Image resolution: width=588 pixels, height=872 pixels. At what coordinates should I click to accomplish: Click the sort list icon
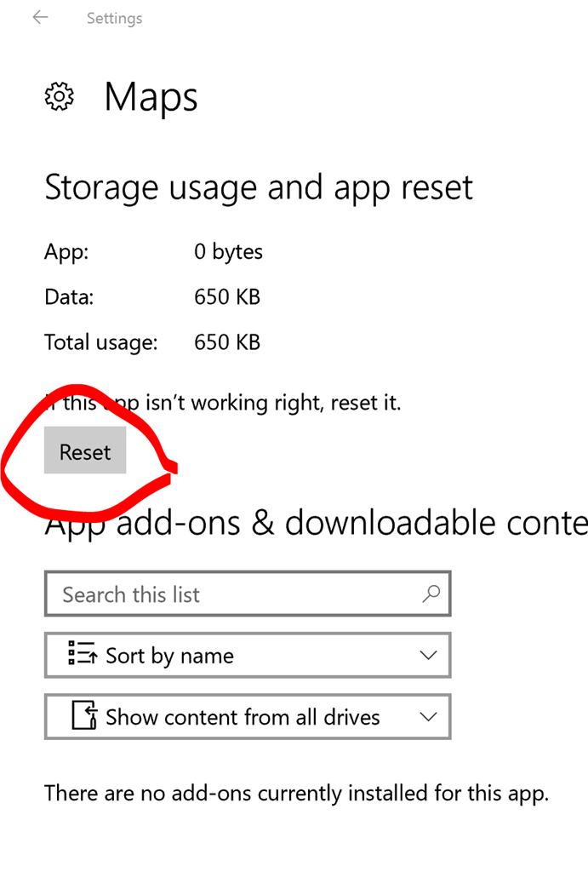[x=83, y=653]
